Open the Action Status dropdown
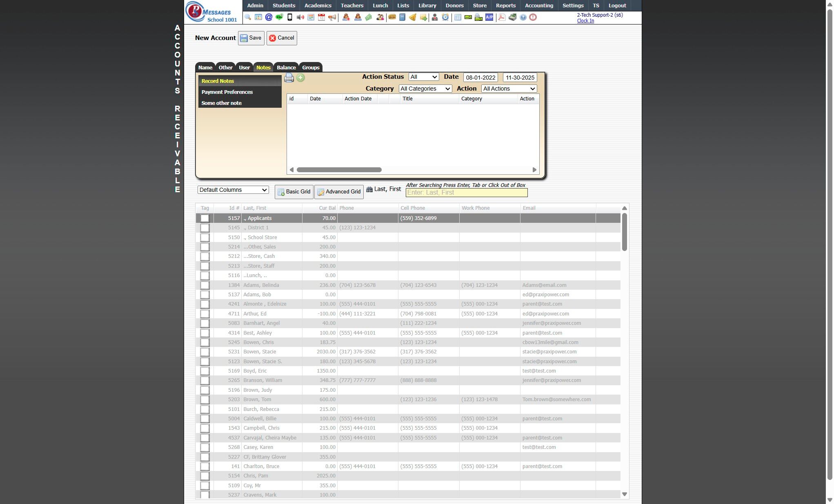 (423, 77)
